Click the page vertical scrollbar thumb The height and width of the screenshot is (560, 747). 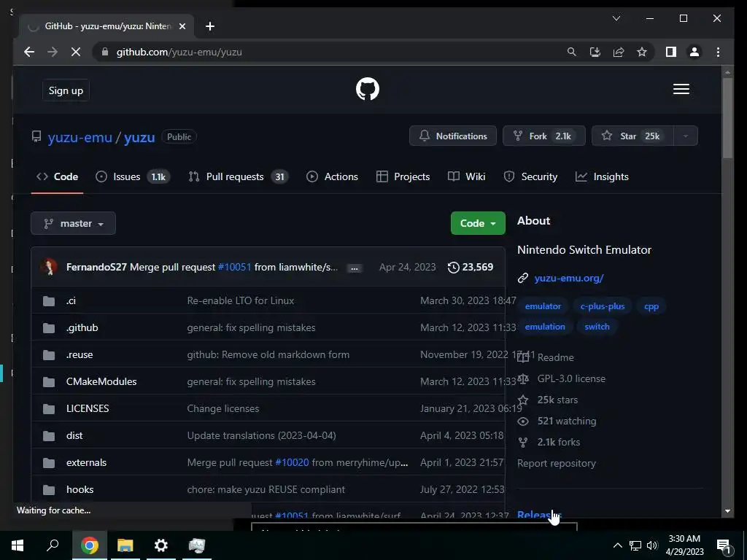pyautogui.click(x=727, y=117)
